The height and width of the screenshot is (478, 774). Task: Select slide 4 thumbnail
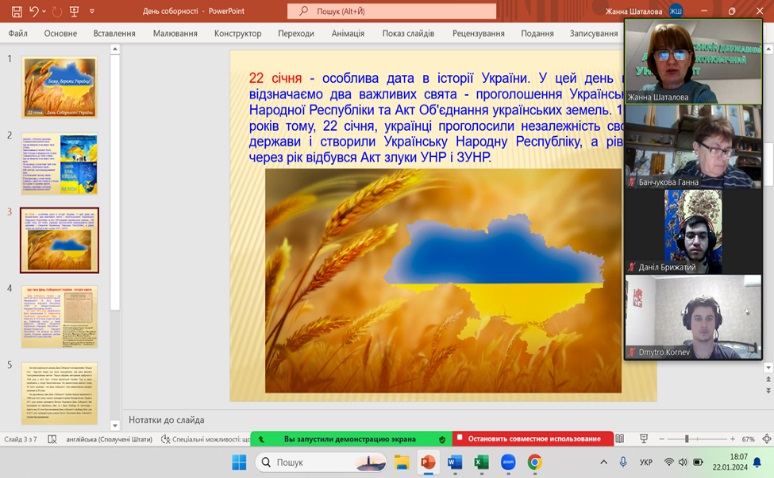click(59, 317)
